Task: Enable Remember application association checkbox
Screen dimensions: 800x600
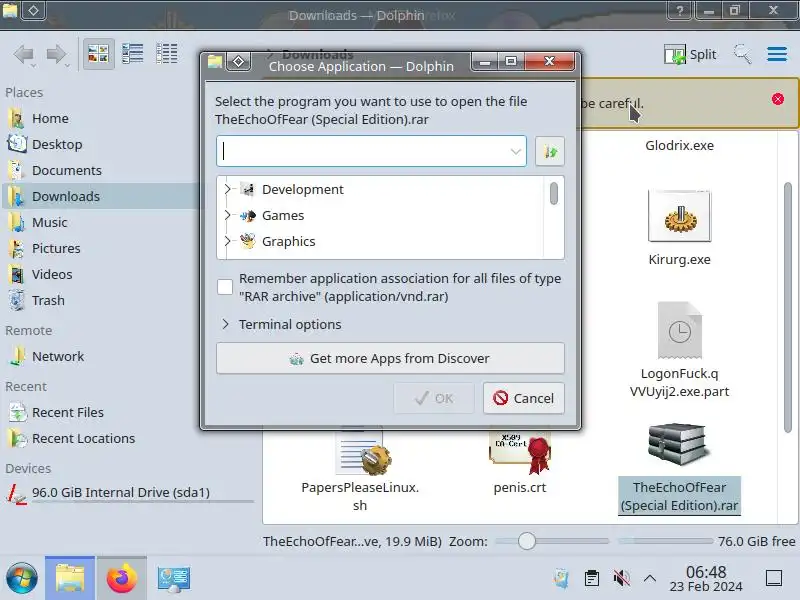Action: click(224, 287)
